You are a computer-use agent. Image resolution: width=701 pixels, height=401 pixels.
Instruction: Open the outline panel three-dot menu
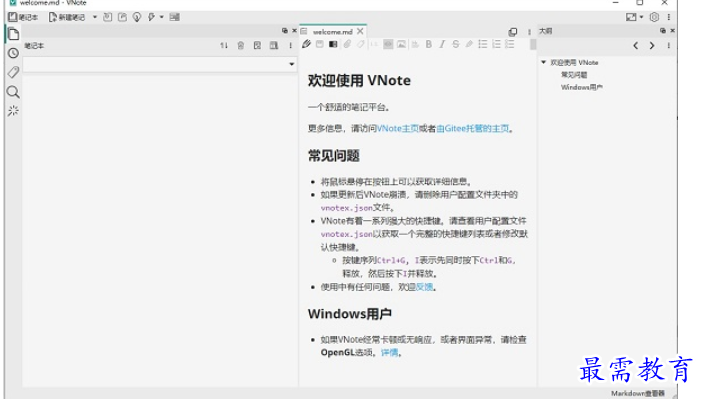pos(669,46)
